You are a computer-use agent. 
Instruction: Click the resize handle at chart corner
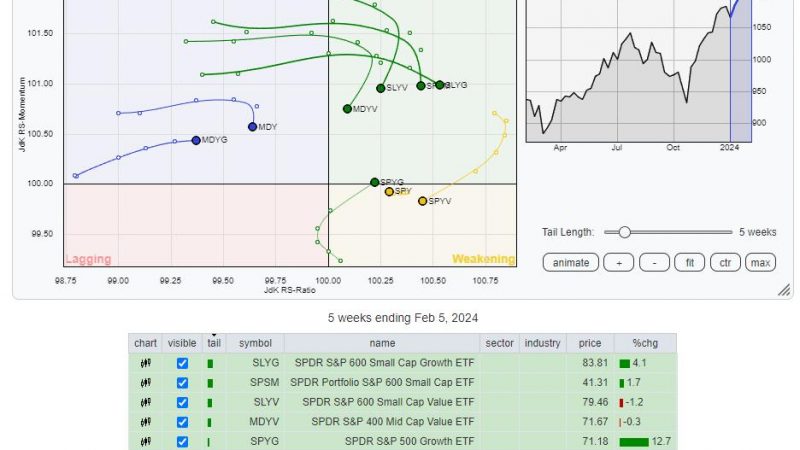pyautogui.click(x=784, y=290)
